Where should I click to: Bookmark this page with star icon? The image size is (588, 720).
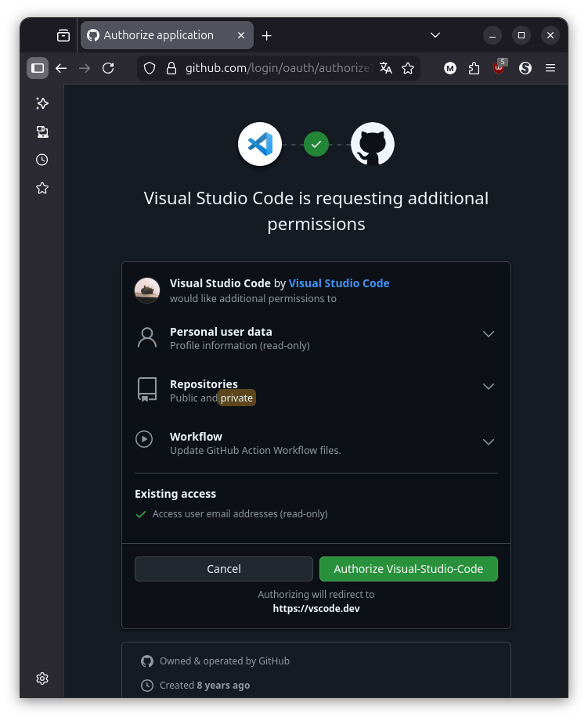tap(408, 68)
